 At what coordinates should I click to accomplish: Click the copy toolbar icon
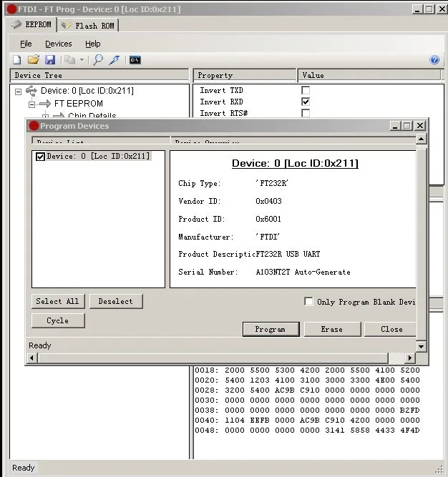pyautogui.click(x=69, y=60)
